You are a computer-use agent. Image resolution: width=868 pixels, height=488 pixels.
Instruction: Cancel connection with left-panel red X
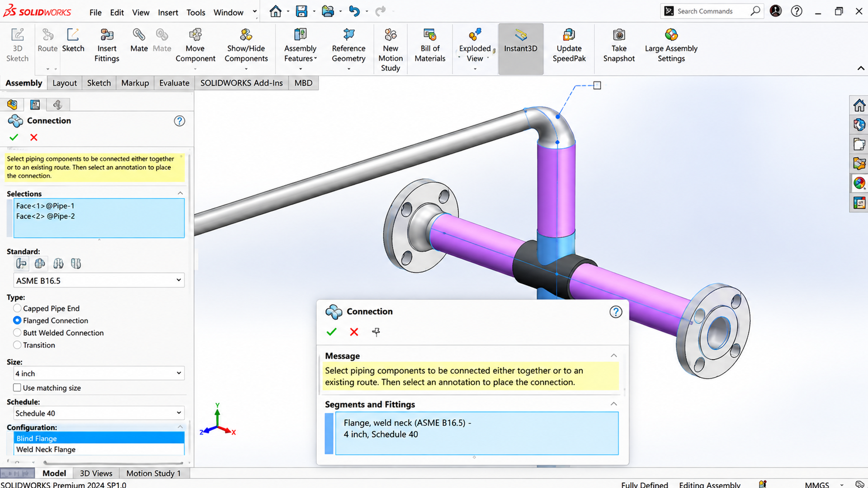34,137
